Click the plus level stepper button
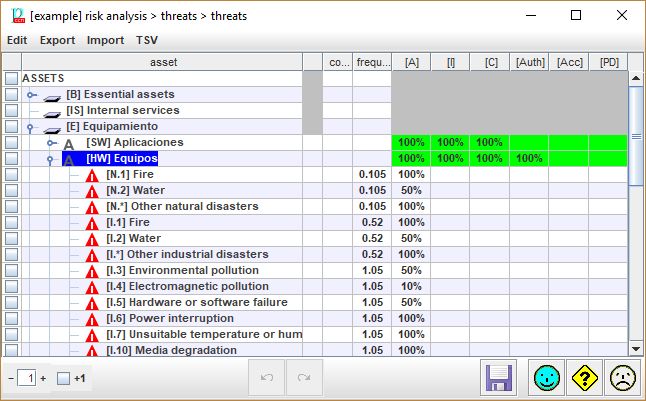Viewport: 646px width, 401px height. [43, 379]
